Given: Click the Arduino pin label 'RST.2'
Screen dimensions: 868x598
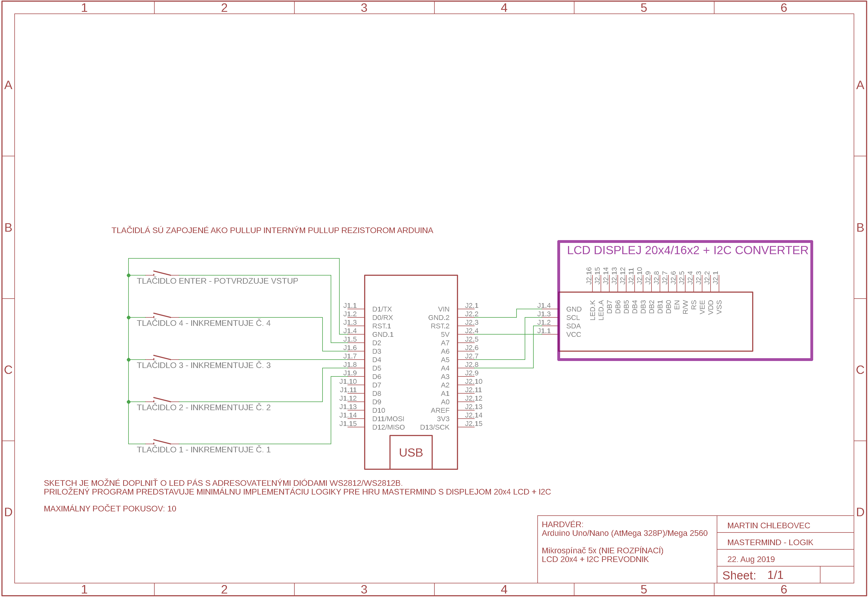Looking at the screenshot, I should click(x=440, y=326).
